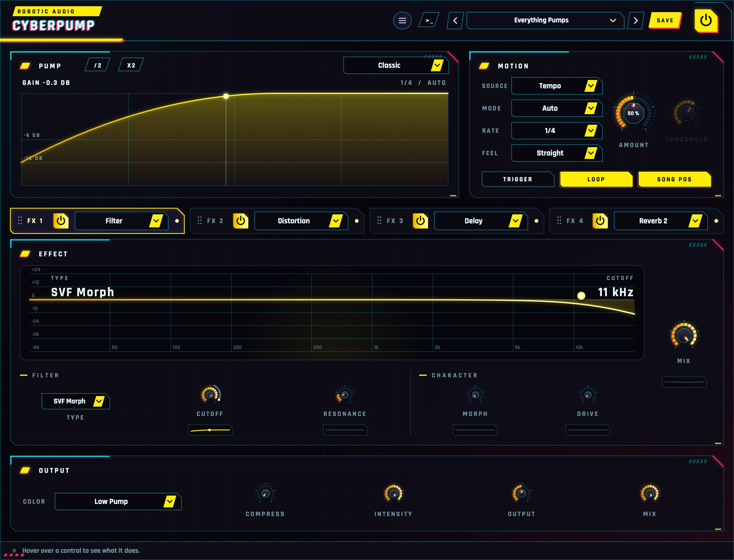Click the Effect MIX knob

click(684, 335)
